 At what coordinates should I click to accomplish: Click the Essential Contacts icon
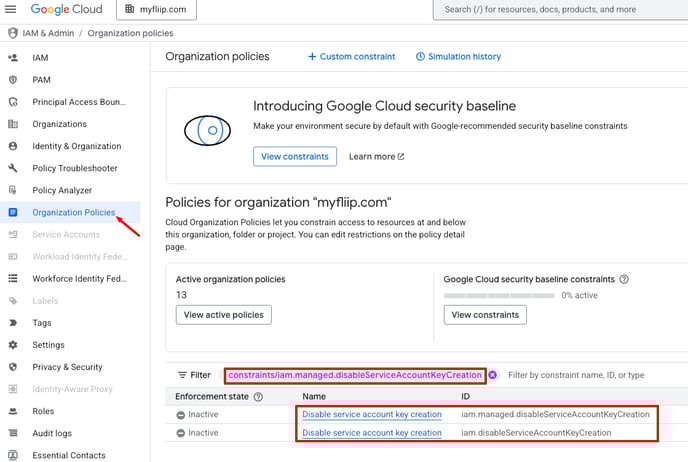(13, 455)
